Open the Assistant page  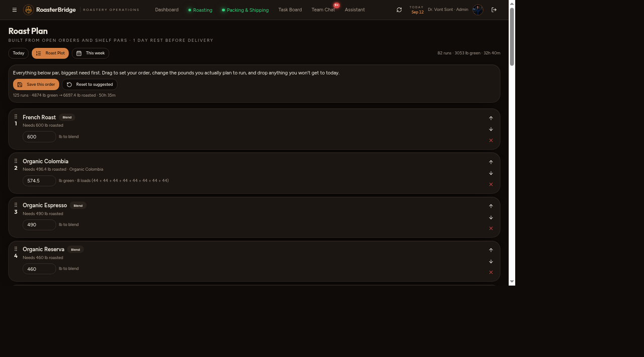[x=355, y=10]
